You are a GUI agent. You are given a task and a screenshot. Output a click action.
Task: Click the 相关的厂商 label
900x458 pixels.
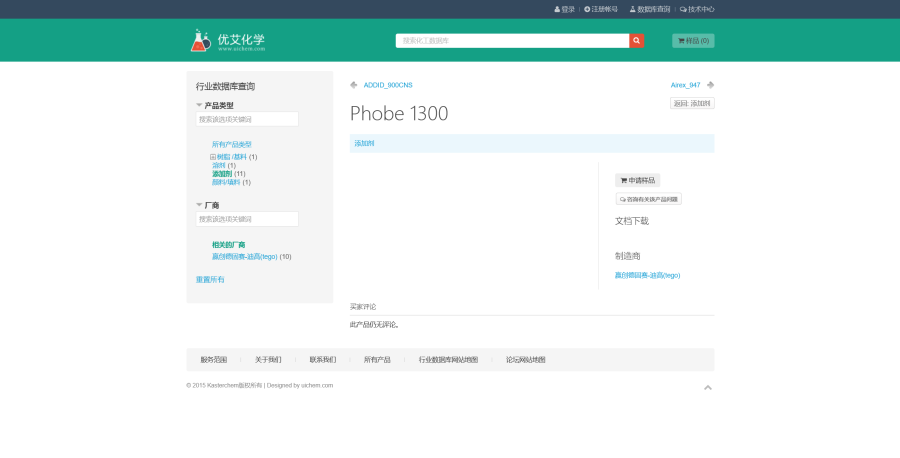pos(228,245)
